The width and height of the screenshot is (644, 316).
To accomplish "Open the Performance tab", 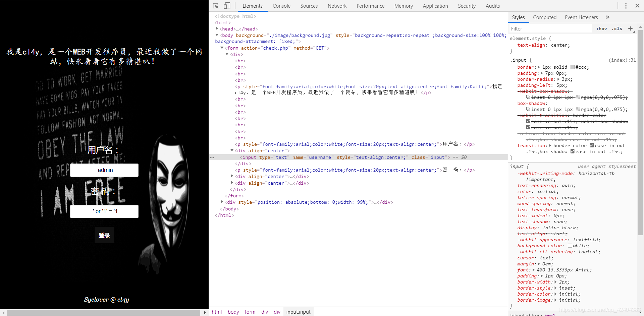I will pos(370,6).
